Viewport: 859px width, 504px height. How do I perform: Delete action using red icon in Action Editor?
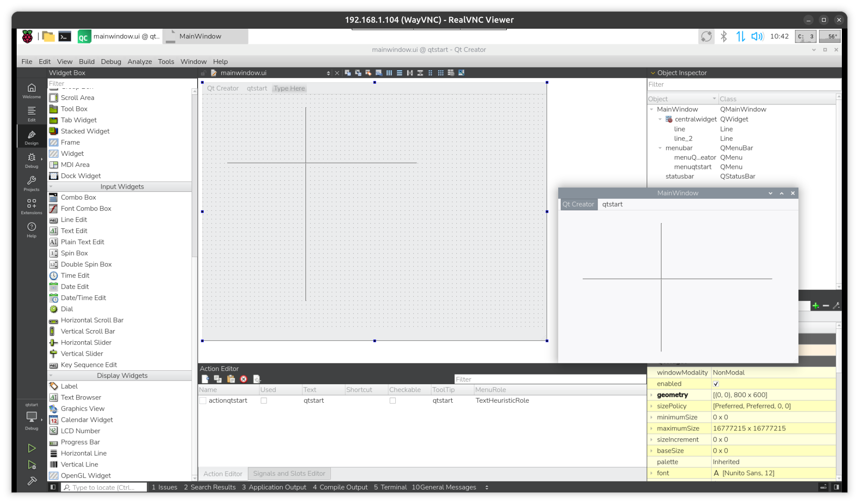point(243,379)
